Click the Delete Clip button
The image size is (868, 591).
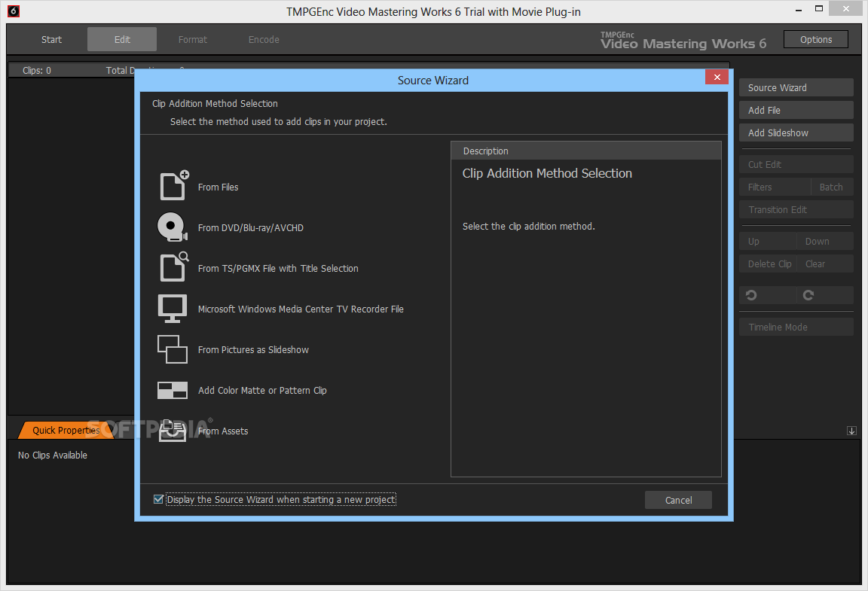768,264
